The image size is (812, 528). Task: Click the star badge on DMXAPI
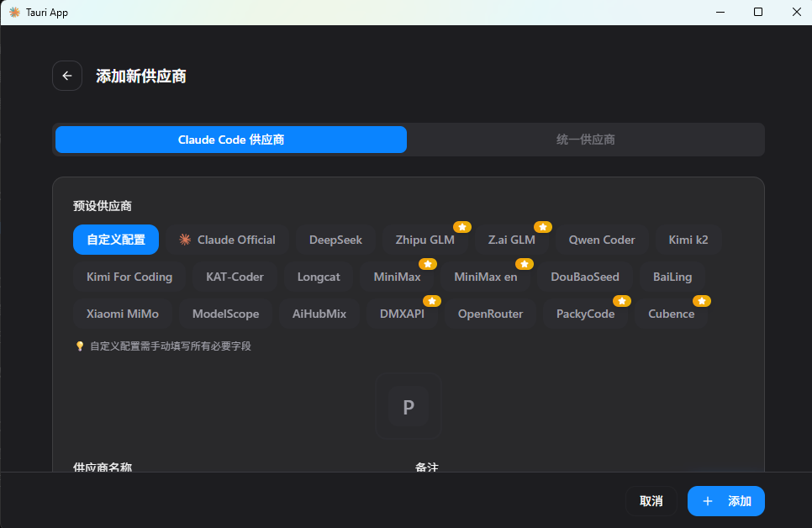pos(432,301)
